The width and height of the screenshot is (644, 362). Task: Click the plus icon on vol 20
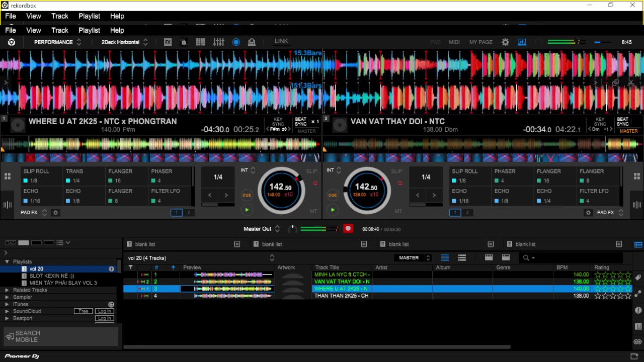click(x=111, y=269)
